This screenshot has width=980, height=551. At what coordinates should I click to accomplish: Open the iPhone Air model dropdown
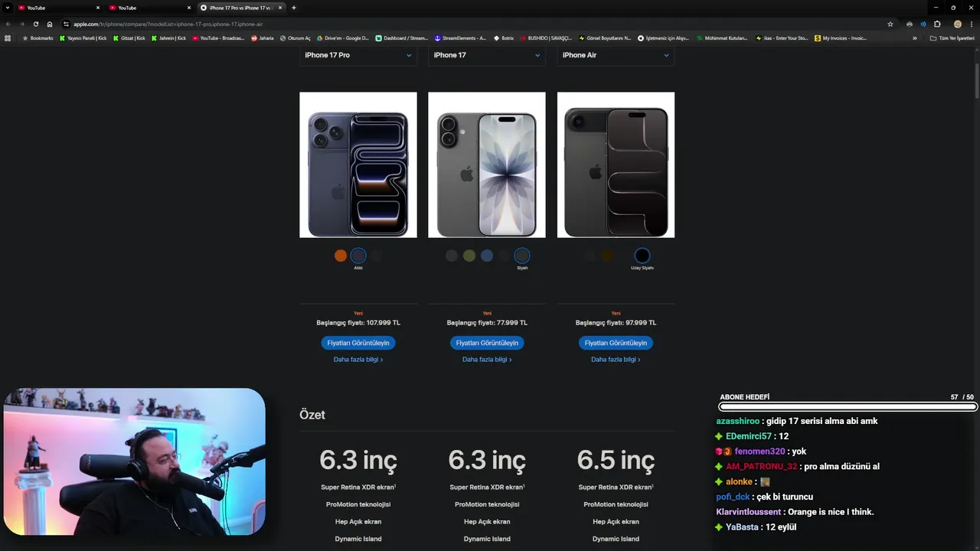click(x=616, y=55)
